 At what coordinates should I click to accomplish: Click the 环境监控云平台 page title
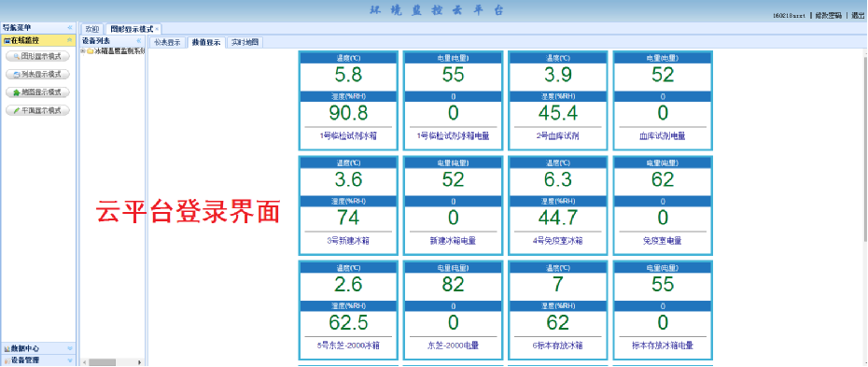pyautogui.click(x=438, y=10)
